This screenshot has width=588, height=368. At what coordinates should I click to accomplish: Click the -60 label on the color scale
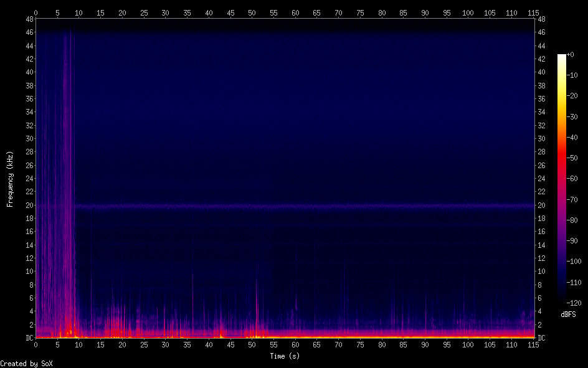573,177
